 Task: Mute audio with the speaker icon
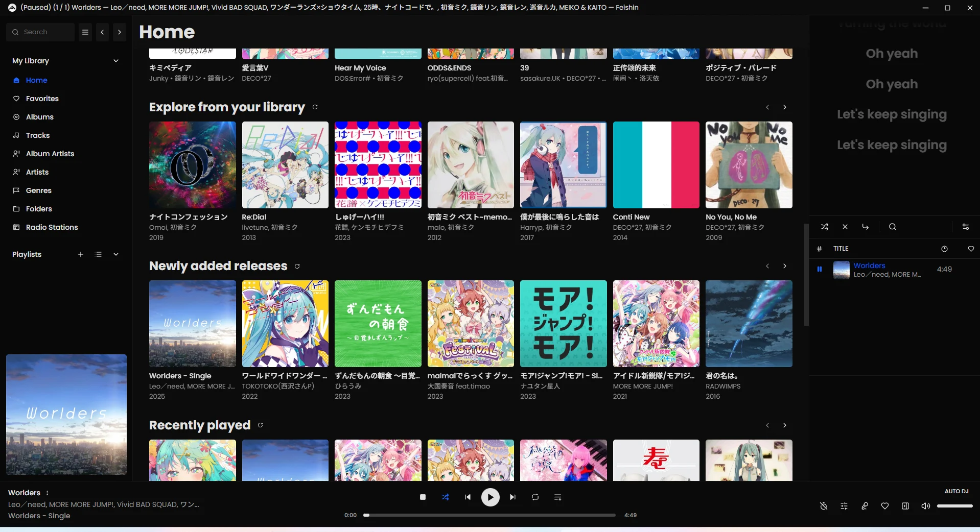click(x=925, y=506)
